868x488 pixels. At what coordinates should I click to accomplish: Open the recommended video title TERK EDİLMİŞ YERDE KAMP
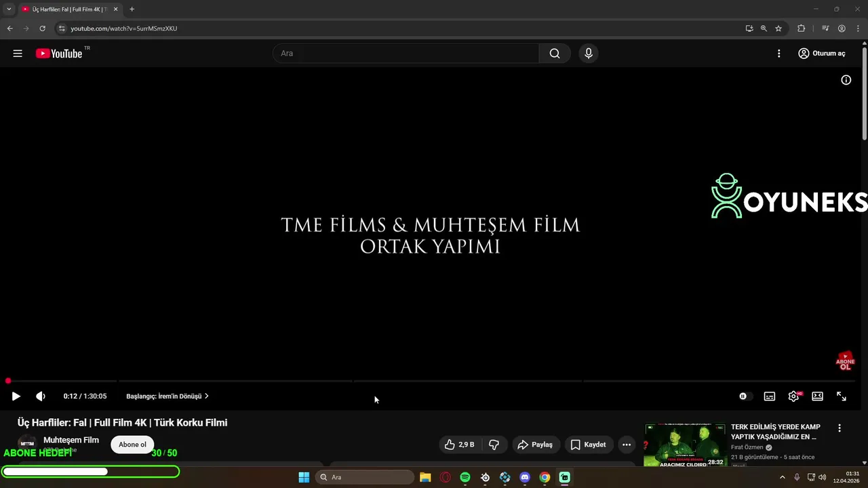click(776, 432)
